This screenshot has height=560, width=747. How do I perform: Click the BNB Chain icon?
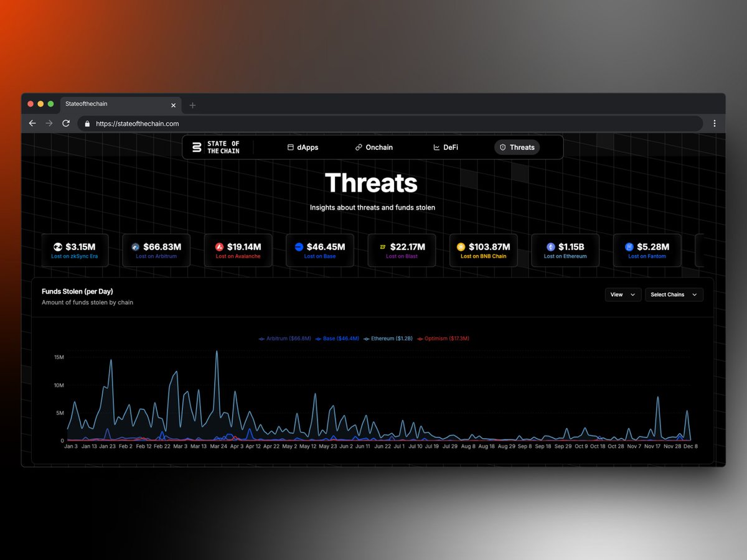pos(461,247)
